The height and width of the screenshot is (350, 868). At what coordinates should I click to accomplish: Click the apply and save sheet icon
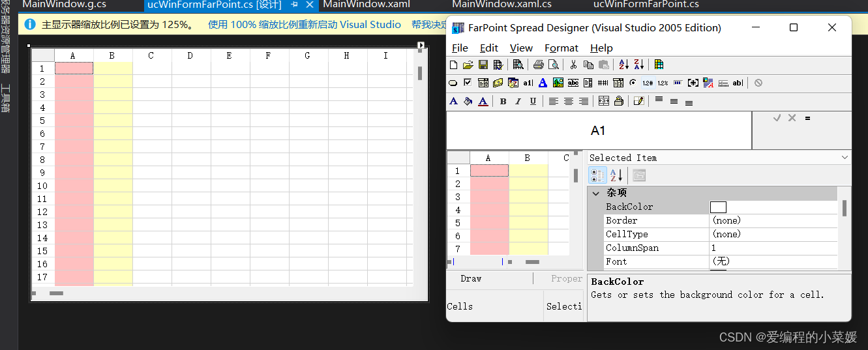point(498,65)
